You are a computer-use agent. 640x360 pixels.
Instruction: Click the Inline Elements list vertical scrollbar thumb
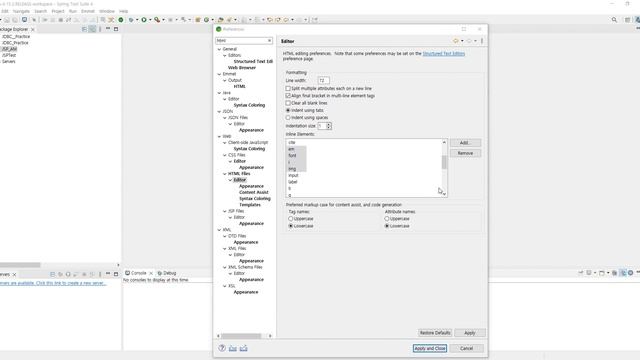[x=444, y=162]
